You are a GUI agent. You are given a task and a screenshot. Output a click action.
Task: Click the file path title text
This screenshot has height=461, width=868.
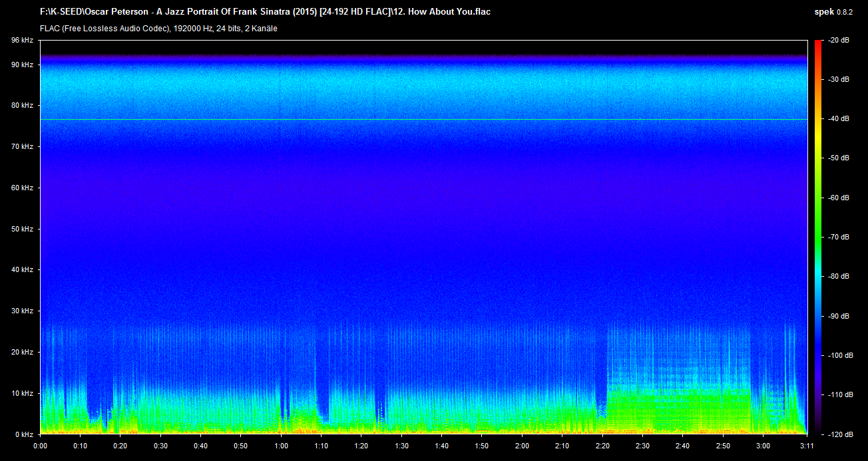pos(265,12)
